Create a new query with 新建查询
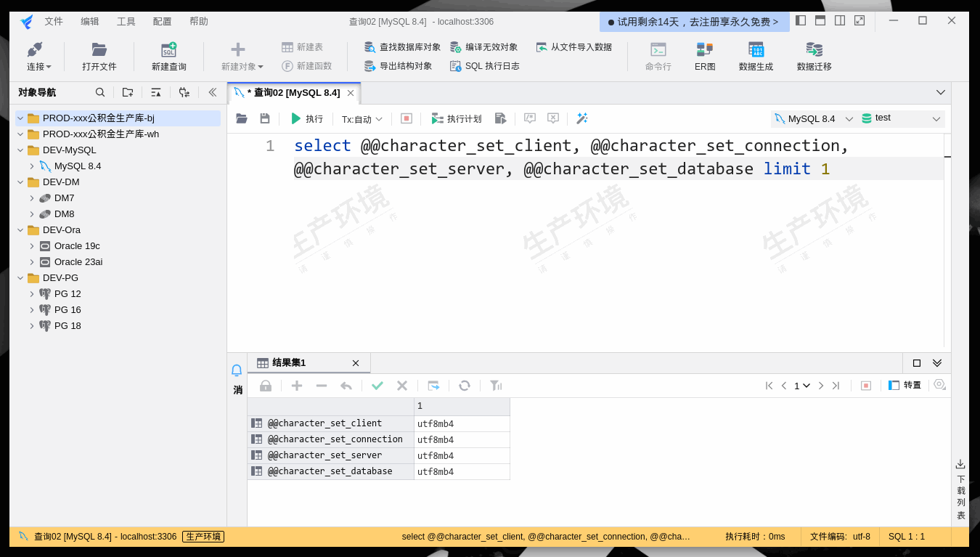 click(169, 57)
